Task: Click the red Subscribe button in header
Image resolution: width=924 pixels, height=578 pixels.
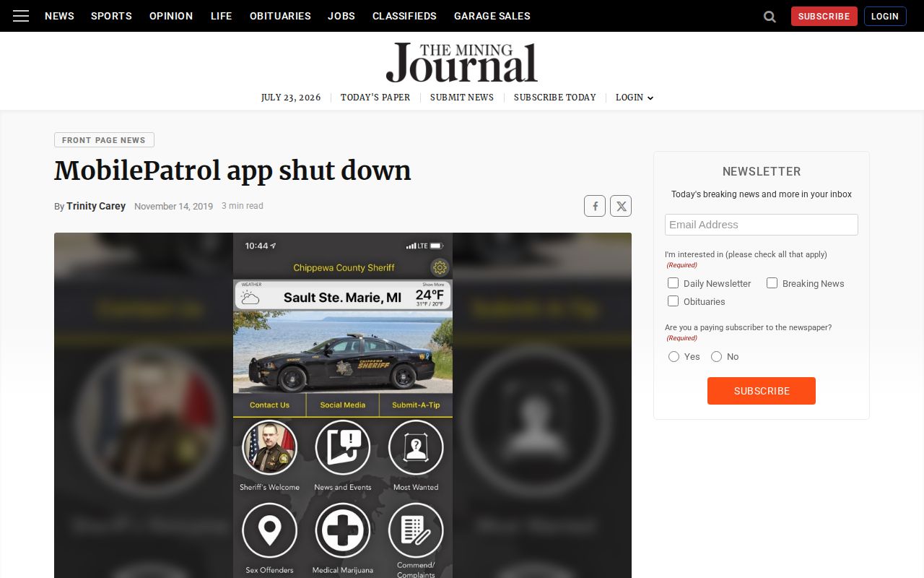Action: tap(824, 16)
